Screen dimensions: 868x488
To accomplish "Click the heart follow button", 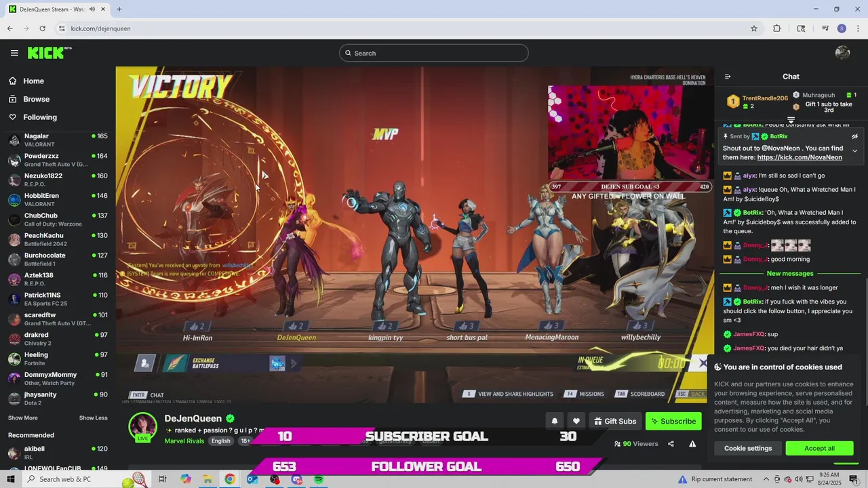I will coord(576,421).
